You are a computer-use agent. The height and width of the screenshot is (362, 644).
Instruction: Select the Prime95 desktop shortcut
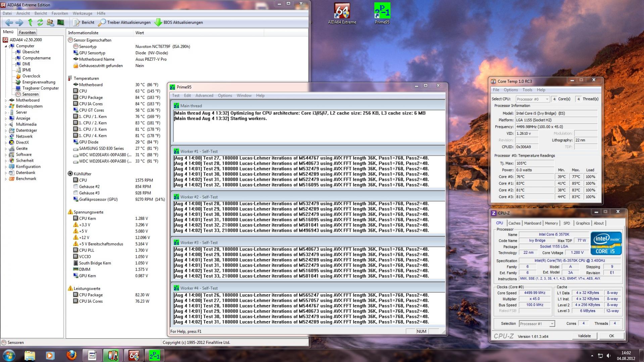[x=382, y=14]
